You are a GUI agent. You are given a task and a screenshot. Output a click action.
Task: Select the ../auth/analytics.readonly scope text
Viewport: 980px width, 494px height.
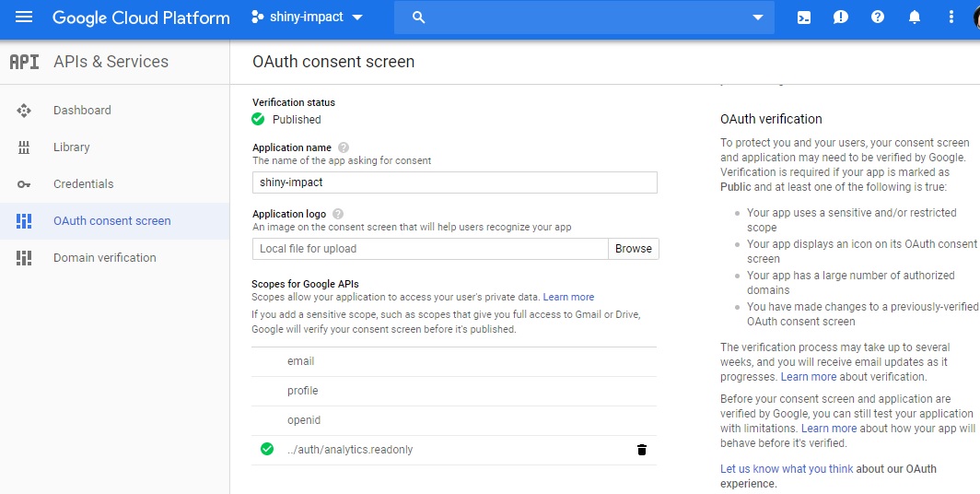[x=350, y=450]
